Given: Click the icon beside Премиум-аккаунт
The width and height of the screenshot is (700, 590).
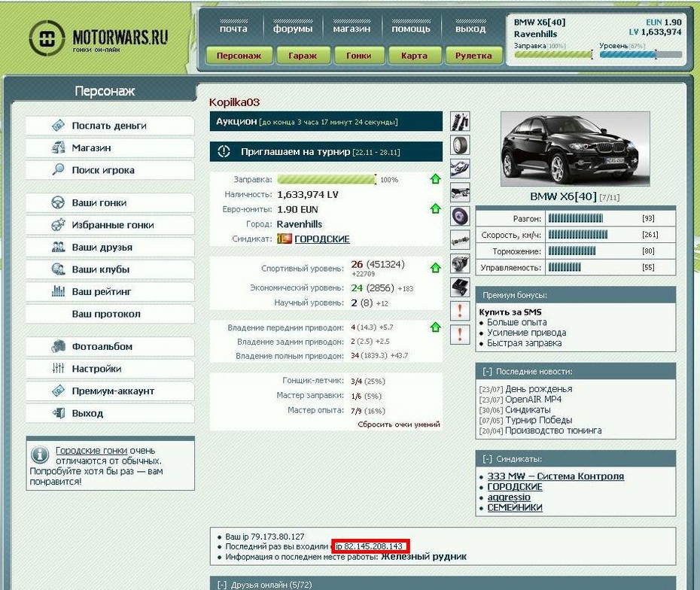Looking at the screenshot, I should [x=59, y=391].
